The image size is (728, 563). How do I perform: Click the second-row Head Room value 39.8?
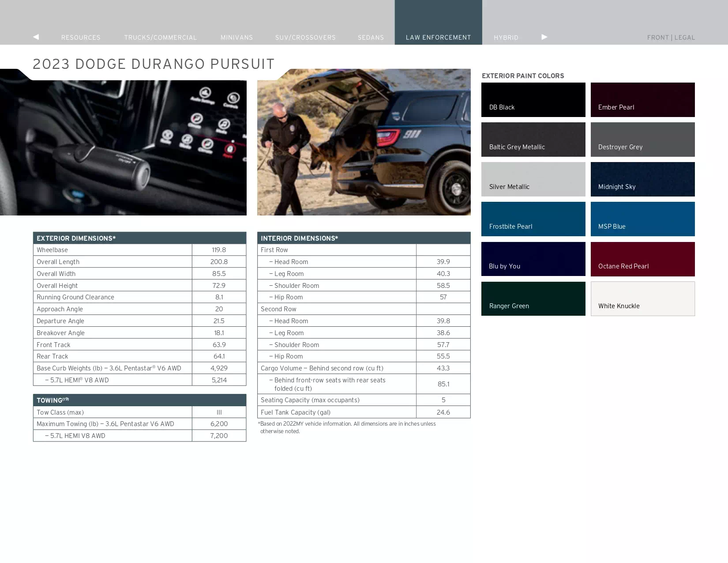(443, 321)
